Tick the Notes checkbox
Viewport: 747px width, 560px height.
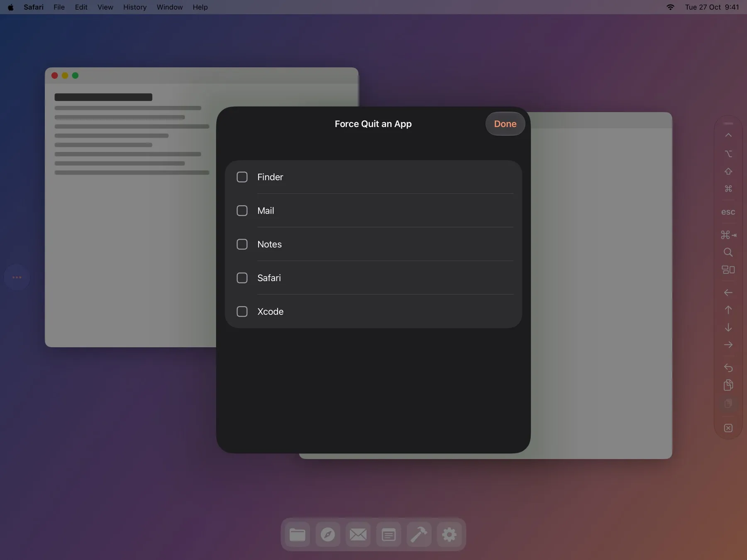point(242,244)
